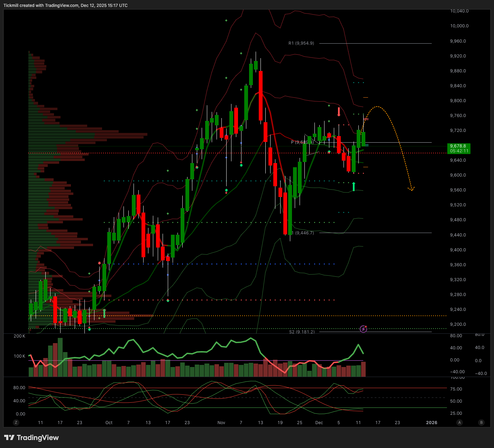Image resolution: width=494 pixels, height=448 pixels.
Task: Click the TradingView.com creation caption text
Action: [65, 6]
